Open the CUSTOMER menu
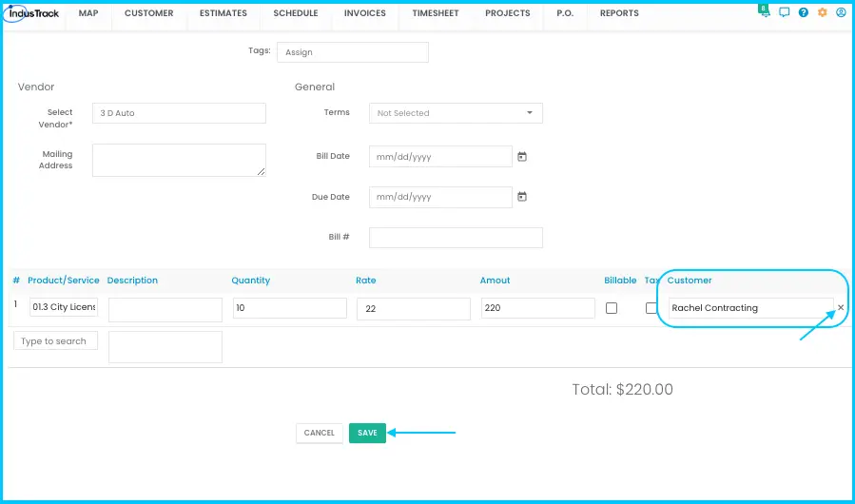This screenshot has width=855, height=504. click(x=149, y=13)
